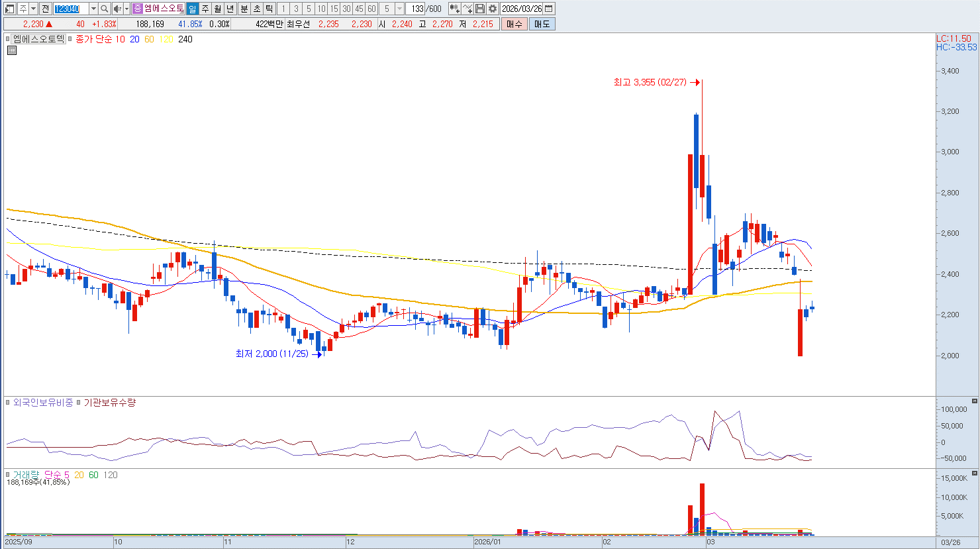
Task: Select the 1 interval preset button
Action: (x=283, y=9)
